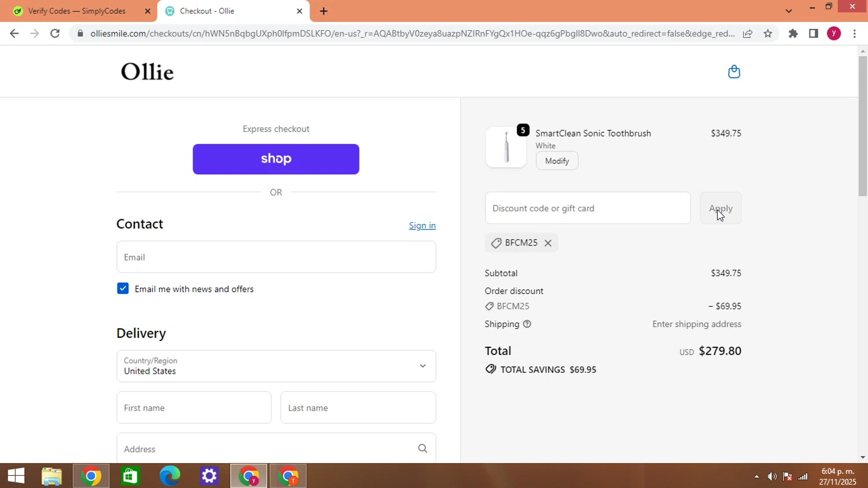
Task: Click TOTAL SAVINGS $69.95 text
Action: [x=548, y=369]
